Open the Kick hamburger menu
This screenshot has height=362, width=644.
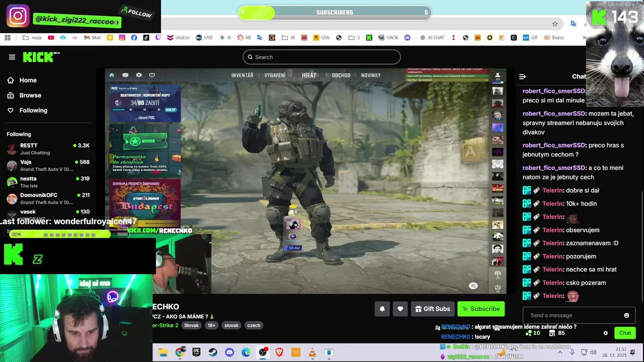[x=12, y=57]
